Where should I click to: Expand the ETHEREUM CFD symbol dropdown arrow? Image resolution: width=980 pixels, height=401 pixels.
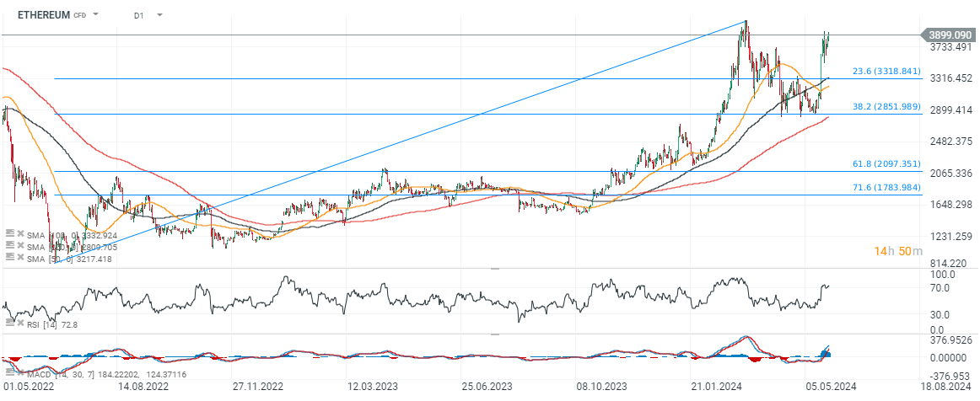coord(95,14)
